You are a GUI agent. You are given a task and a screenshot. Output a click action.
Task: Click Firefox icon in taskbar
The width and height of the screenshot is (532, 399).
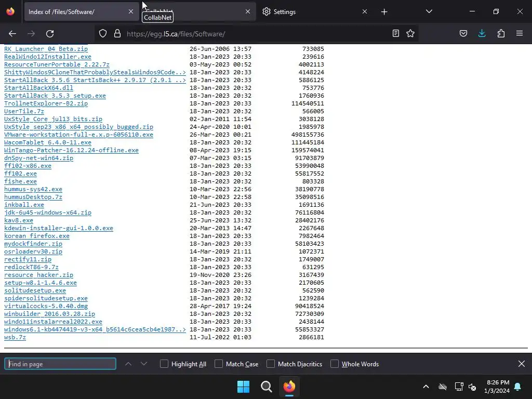[289, 387]
